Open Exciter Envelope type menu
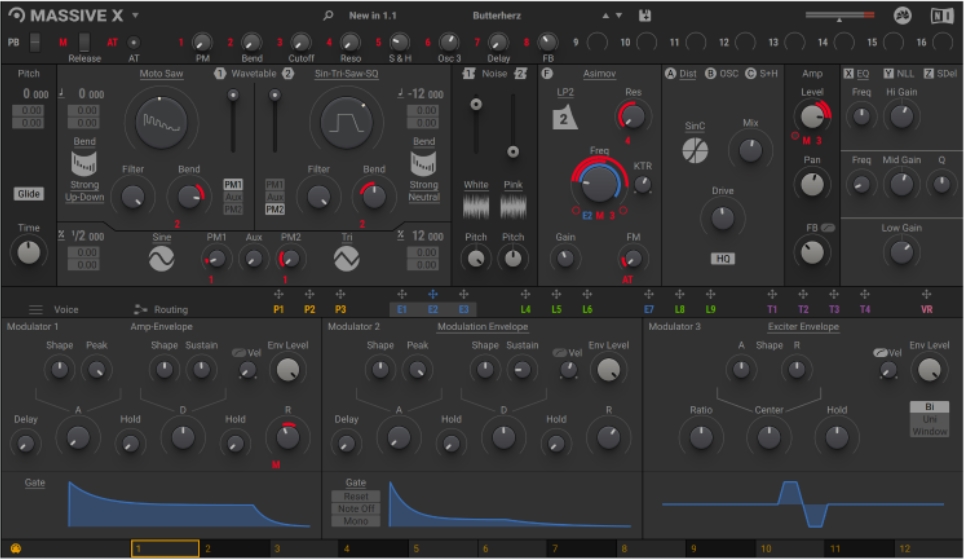 point(803,327)
